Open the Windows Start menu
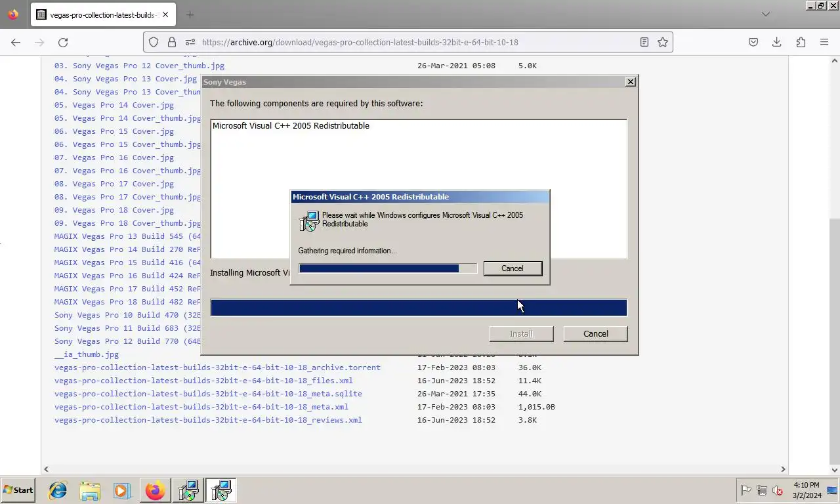The height and width of the screenshot is (504, 840). 18,490
